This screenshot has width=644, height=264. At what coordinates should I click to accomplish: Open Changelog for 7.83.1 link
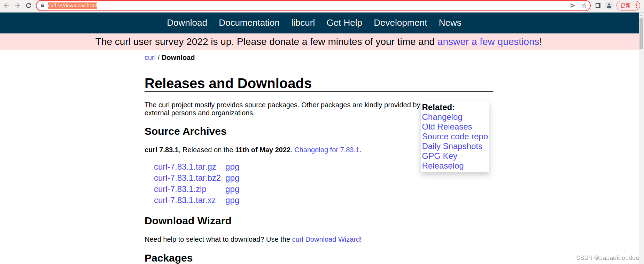click(x=327, y=150)
